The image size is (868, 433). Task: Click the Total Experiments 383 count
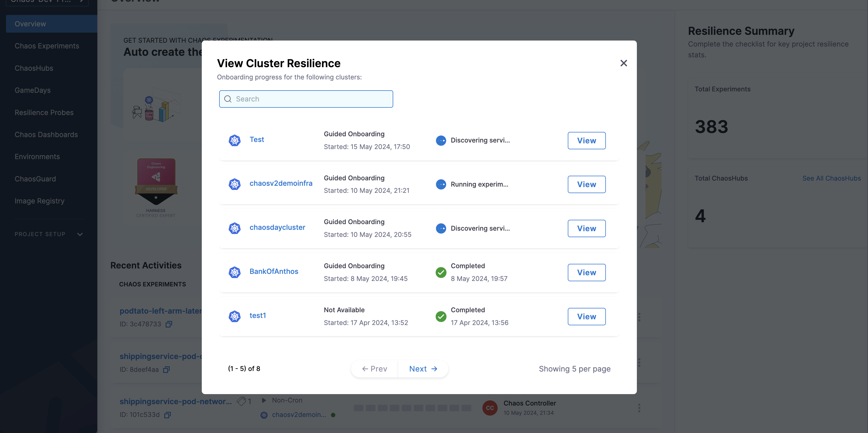click(711, 127)
